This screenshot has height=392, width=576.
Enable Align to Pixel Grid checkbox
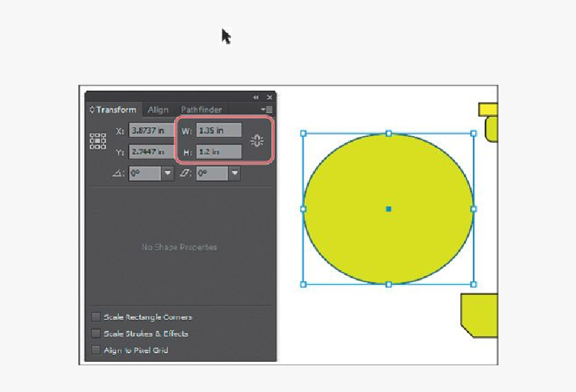point(96,350)
